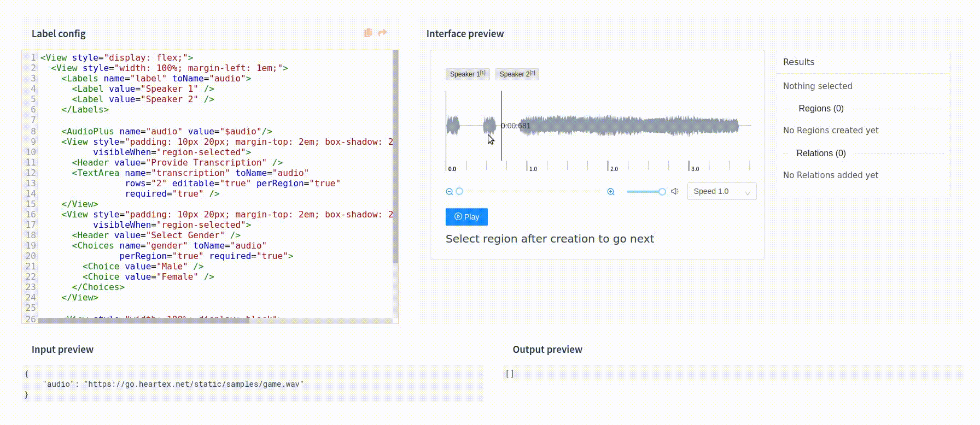Click the AudioPlus name="audio" code line
Viewport: 980px width, 425px height.
tap(167, 131)
